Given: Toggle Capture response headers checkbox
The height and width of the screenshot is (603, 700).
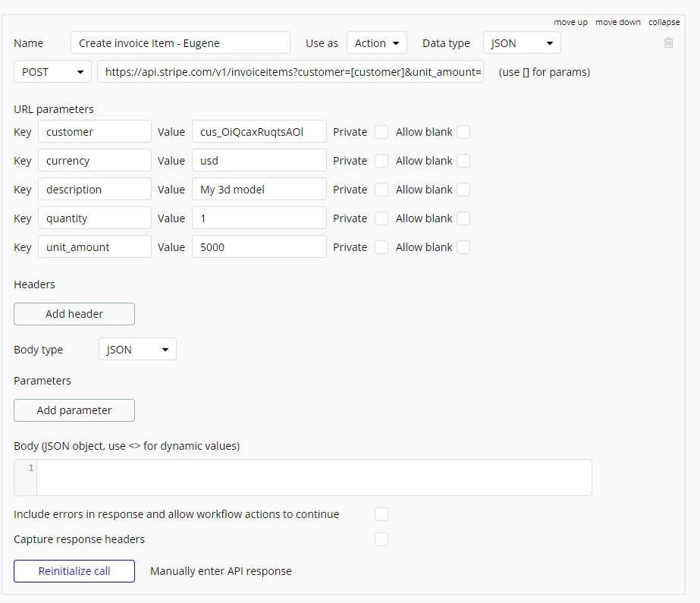Looking at the screenshot, I should [381, 539].
